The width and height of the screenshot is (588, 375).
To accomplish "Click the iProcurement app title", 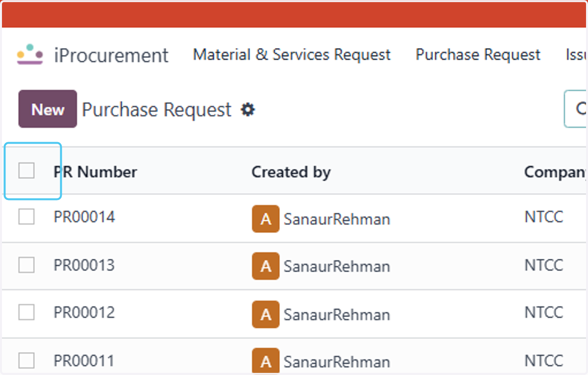I will [111, 55].
